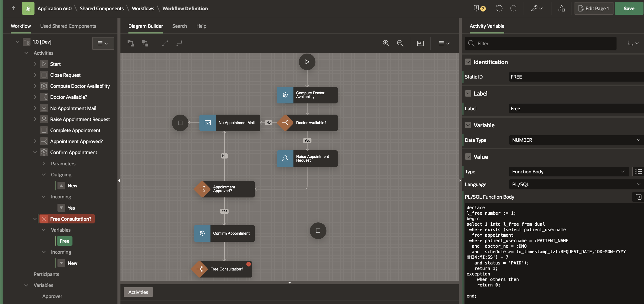Image resolution: width=644 pixels, height=304 pixels.
Task: Switch to Used Shared Components tab
Action: tap(68, 26)
